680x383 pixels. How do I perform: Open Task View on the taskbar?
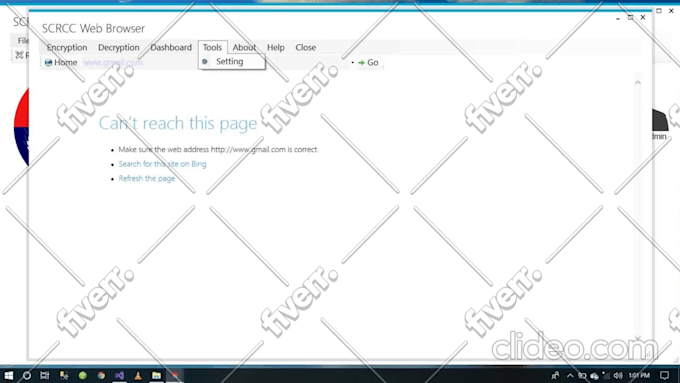click(x=45, y=375)
